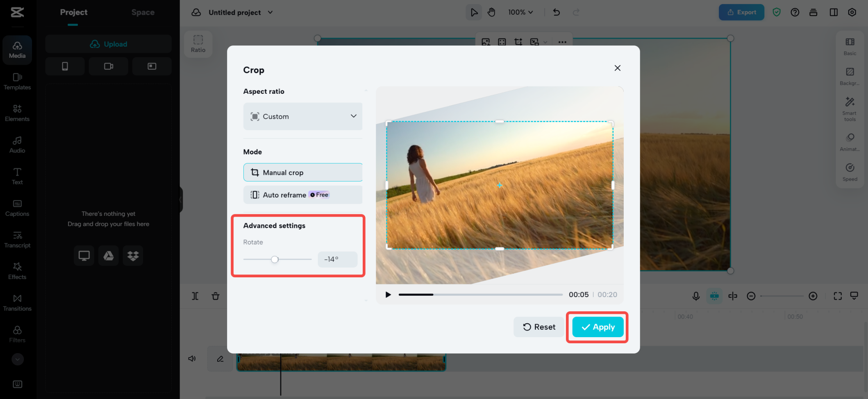Click the Export button
This screenshot has height=399, width=868.
point(741,12)
